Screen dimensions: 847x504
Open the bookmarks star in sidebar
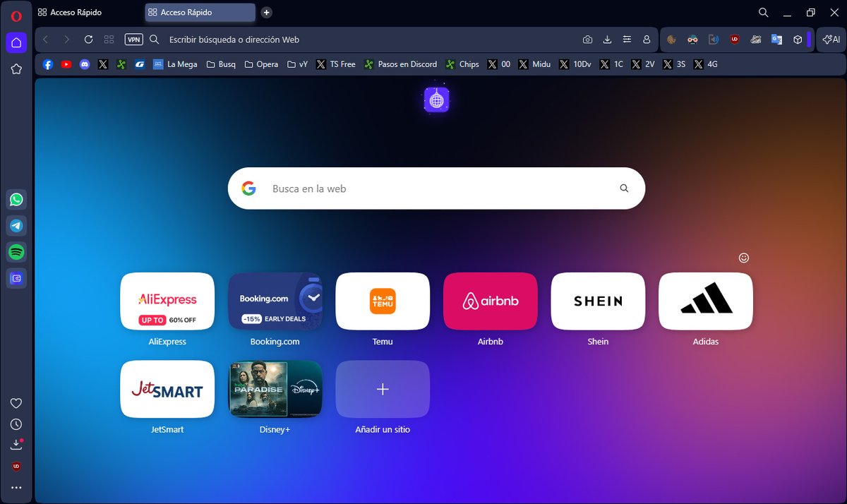[x=16, y=69]
